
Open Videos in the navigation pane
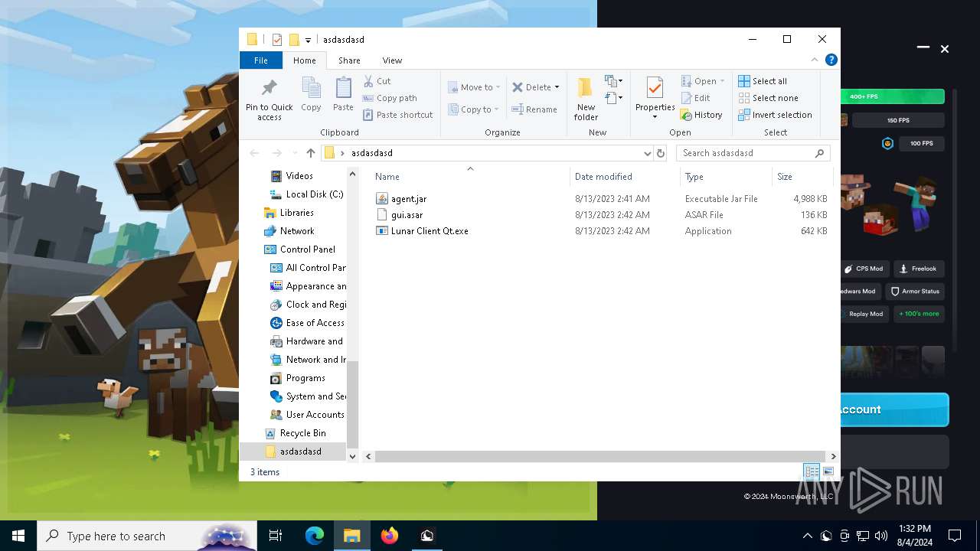[x=299, y=176]
